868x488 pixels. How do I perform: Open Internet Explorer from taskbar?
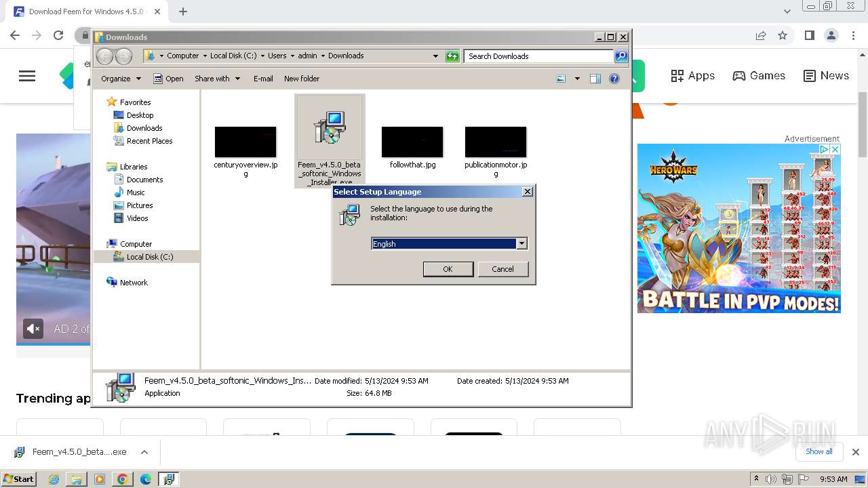[x=54, y=479]
